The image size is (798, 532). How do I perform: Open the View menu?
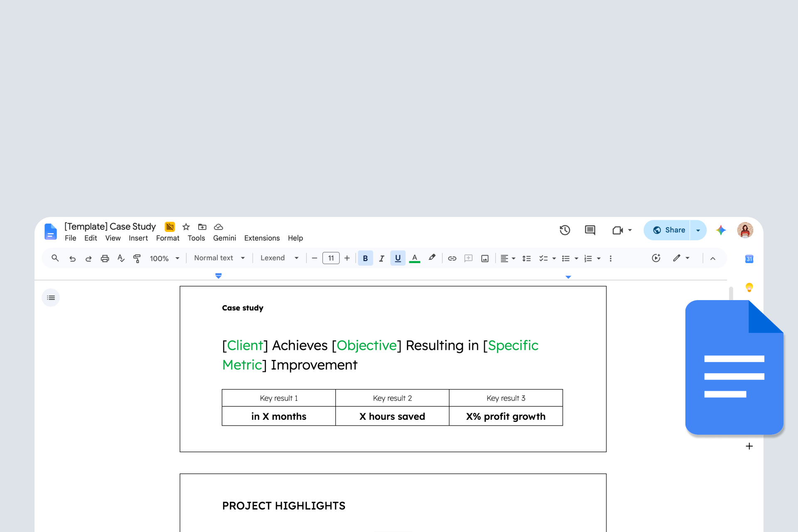[113, 238]
